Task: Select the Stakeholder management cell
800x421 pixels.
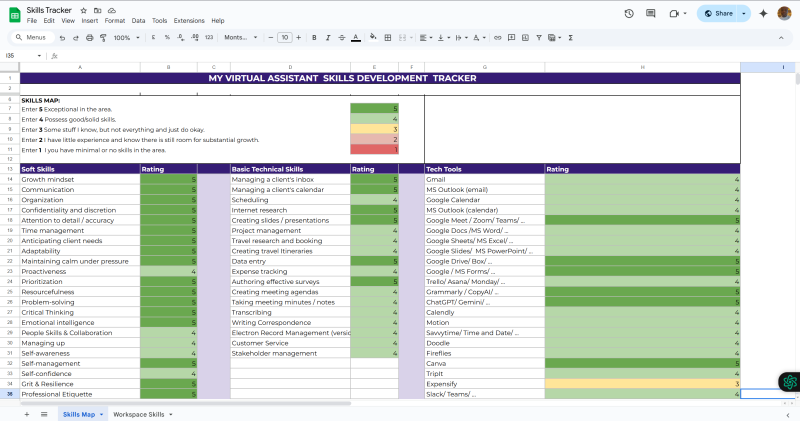Action: tap(290, 353)
